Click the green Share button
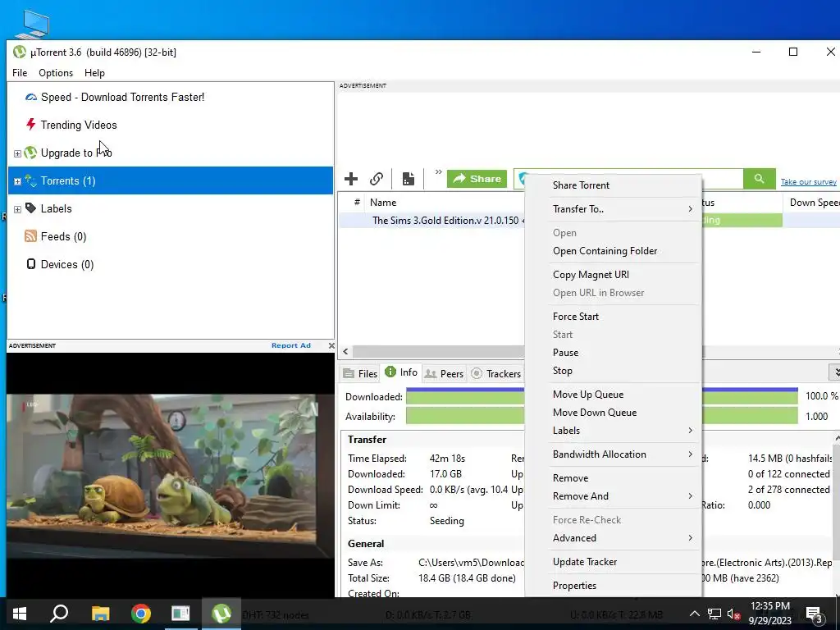The width and height of the screenshot is (840, 630). coord(477,178)
